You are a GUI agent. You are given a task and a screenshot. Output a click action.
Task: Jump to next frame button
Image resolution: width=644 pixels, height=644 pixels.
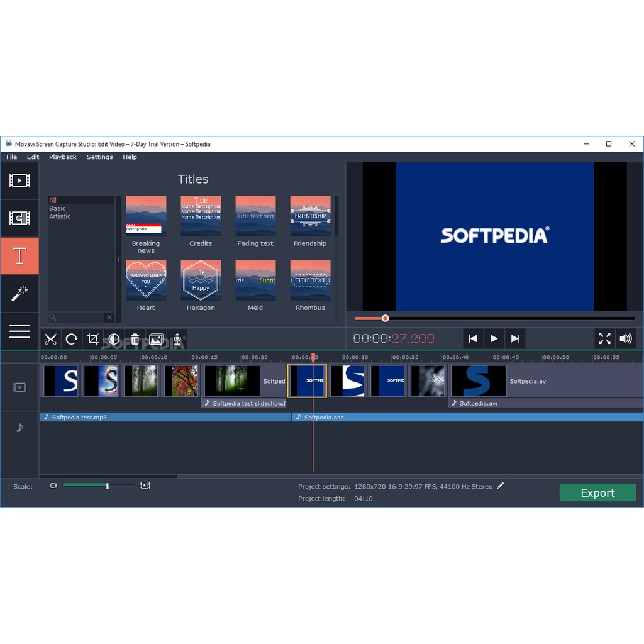(x=515, y=339)
